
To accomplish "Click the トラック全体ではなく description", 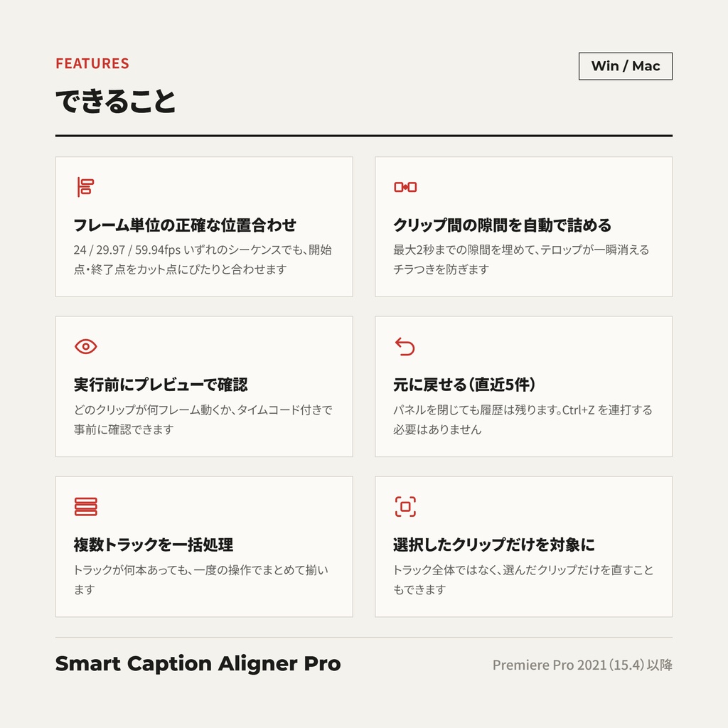I will click(523, 579).
